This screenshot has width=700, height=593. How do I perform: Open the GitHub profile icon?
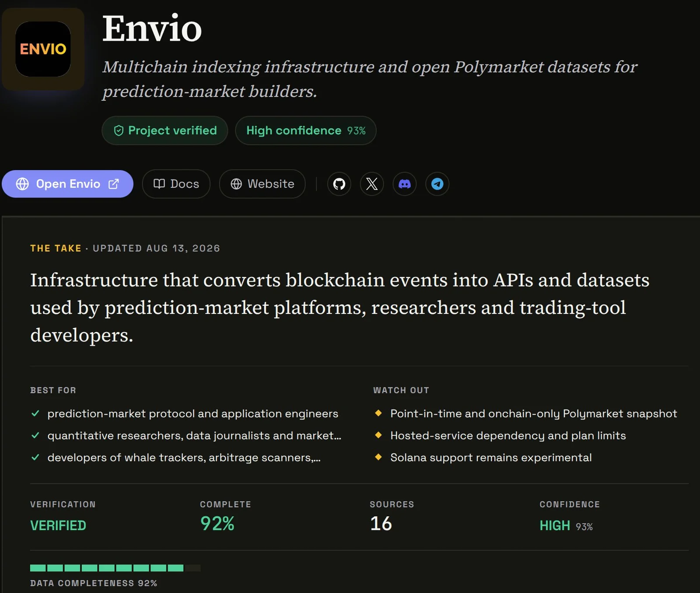coord(339,184)
